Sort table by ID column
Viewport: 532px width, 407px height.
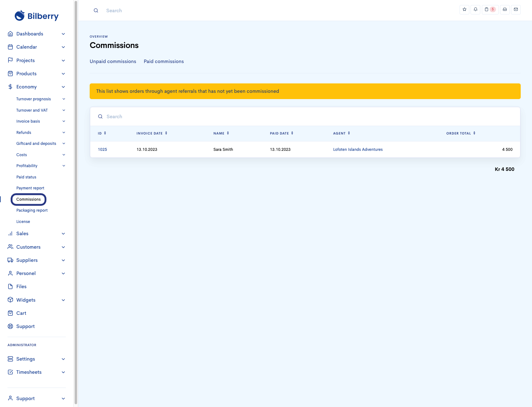click(102, 133)
